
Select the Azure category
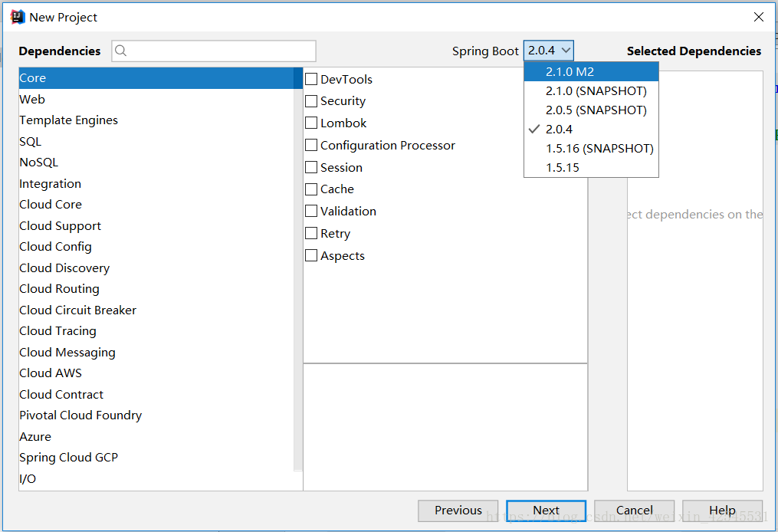(x=156, y=437)
